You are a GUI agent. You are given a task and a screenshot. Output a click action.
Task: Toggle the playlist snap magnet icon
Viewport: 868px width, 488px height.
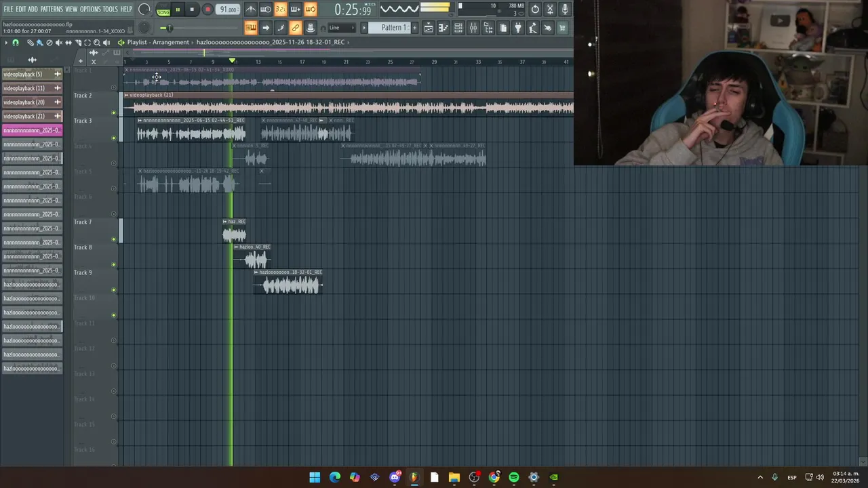pos(16,43)
